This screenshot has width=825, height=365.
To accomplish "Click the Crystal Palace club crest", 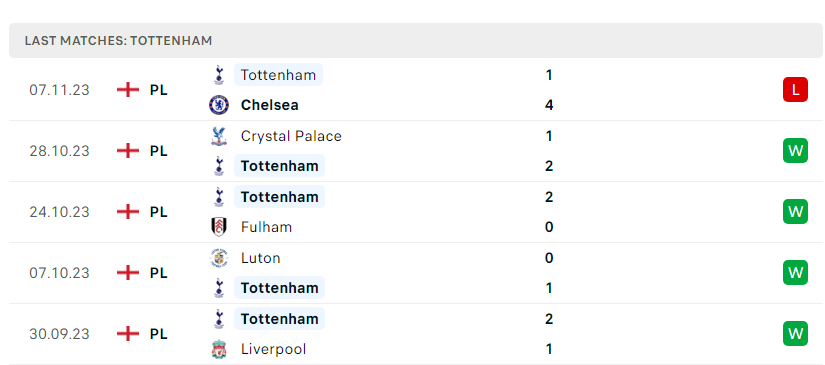I will coord(219,136).
